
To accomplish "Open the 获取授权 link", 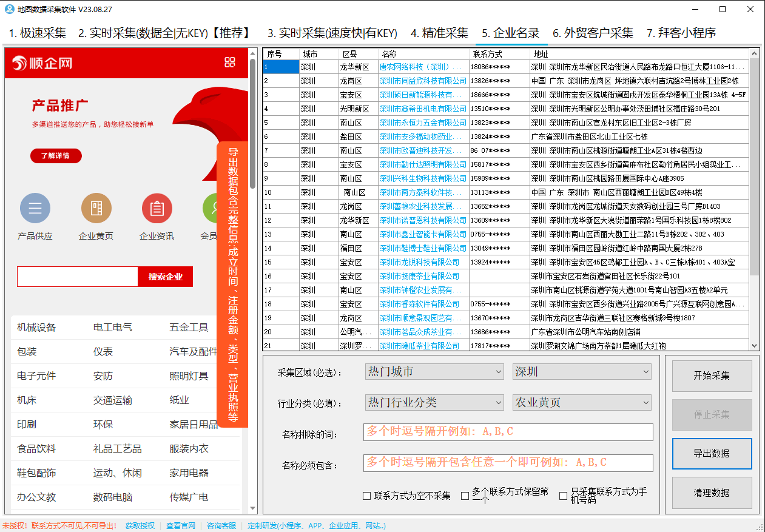I will click(x=140, y=526).
